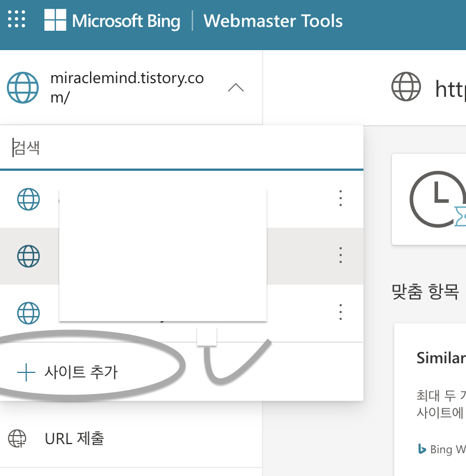Click the URL 제출 globe icon
The width and height of the screenshot is (466, 476).
(17, 438)
